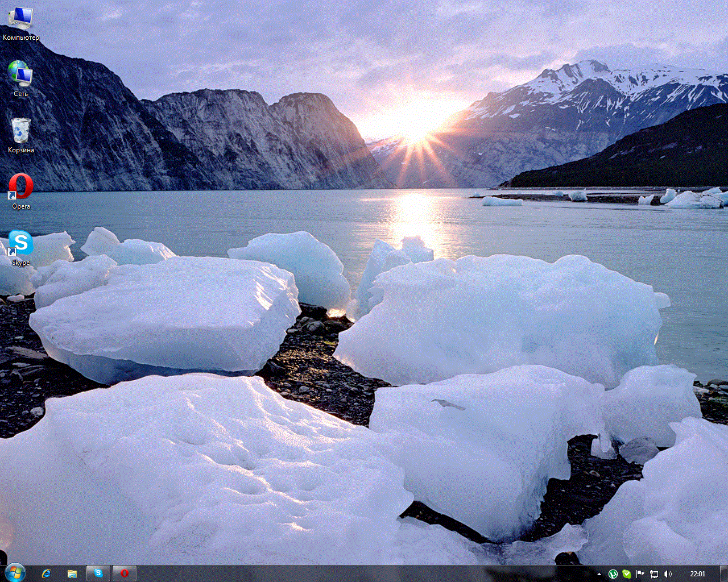
Task: Open the Windows Start menu
Action: tap(15, 573)
